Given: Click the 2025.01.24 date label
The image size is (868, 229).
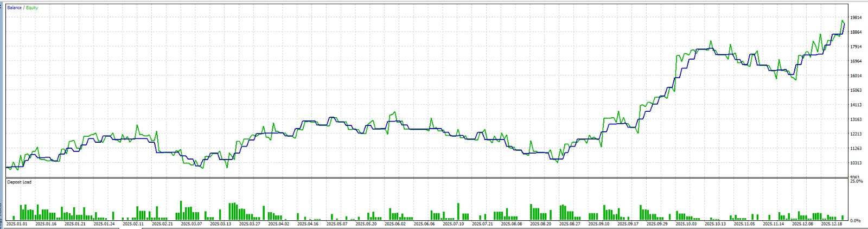Looking at the screenshot, I should coord(104,224).
